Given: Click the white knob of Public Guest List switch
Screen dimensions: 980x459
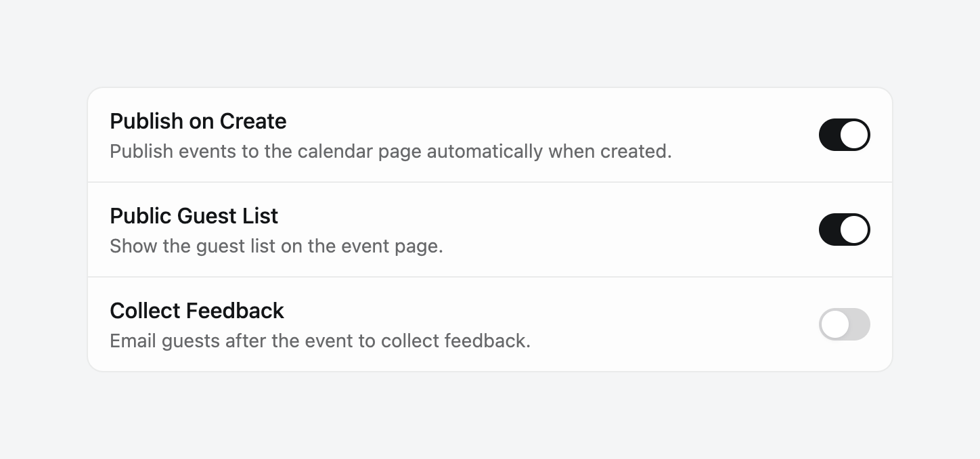Looking at the screenshot, I should 855,230.
